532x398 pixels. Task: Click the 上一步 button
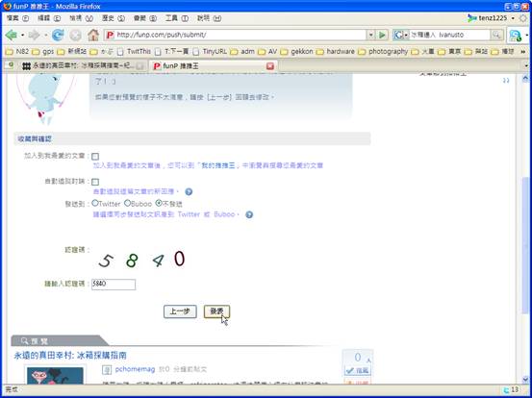tap(180, 311)
